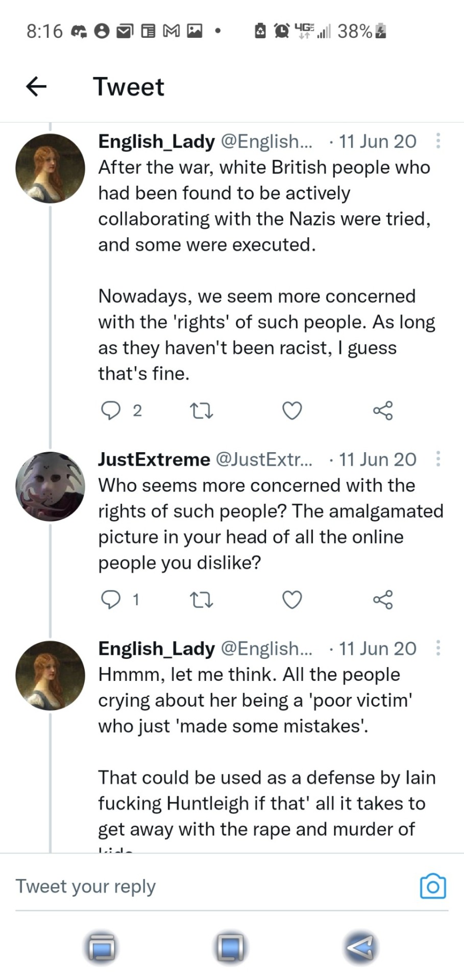Screen dimensions: 464x980
Task: Reply to JustExtreme's tweet
Action: (110, 600)
